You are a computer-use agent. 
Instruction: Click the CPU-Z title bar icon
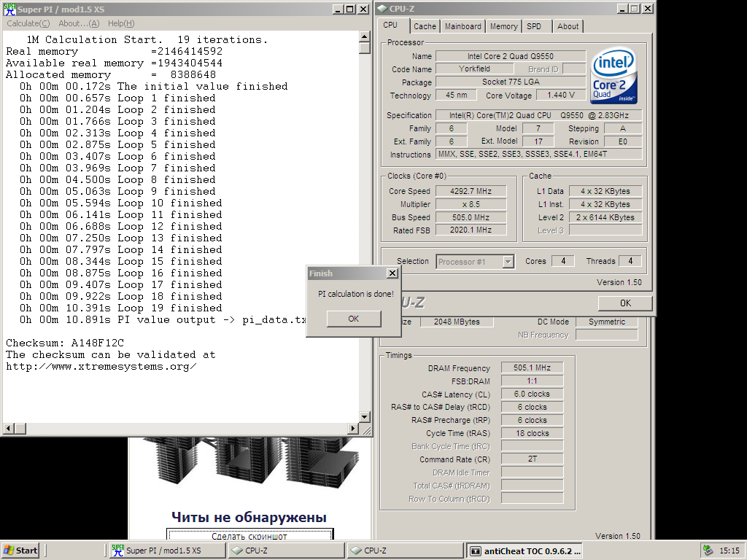click(382, 9)
